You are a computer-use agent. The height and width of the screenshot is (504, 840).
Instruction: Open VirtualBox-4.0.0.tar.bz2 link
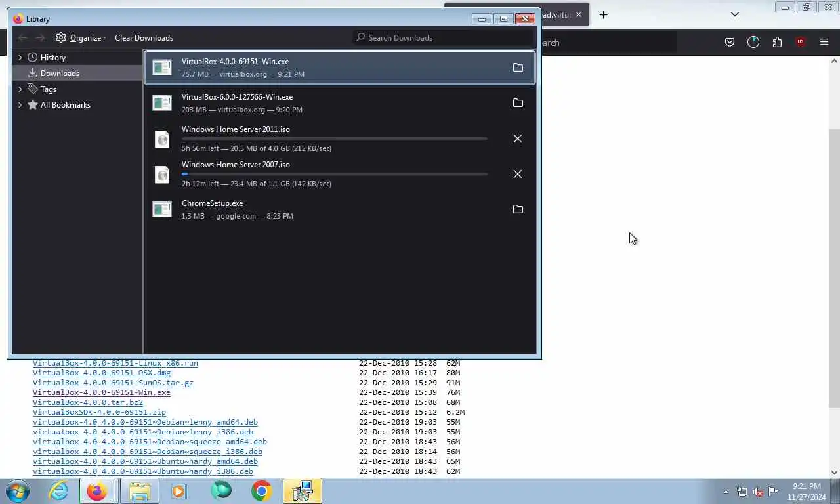[x=88, y=402]
